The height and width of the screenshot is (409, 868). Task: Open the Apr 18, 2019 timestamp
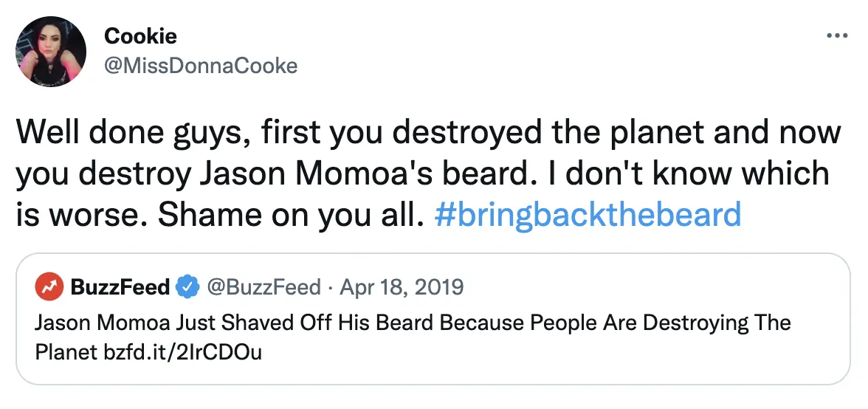402,286
